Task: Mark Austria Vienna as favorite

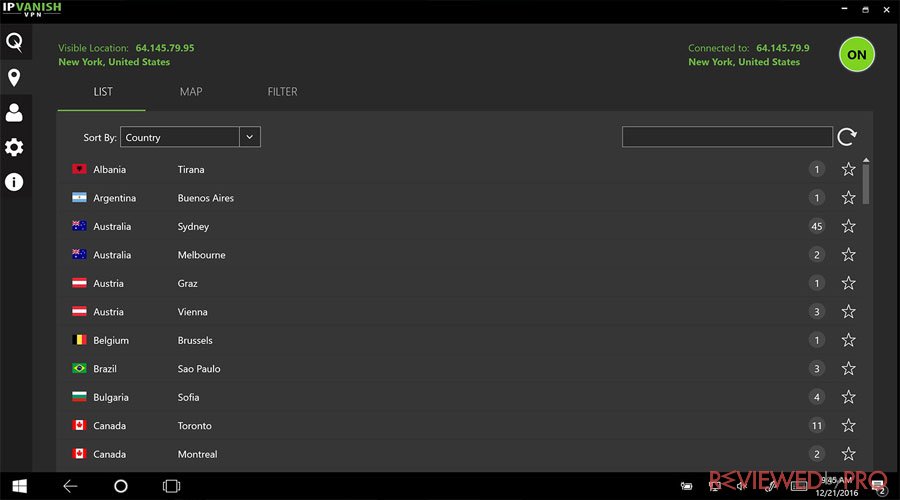Action: pos(848,312)
